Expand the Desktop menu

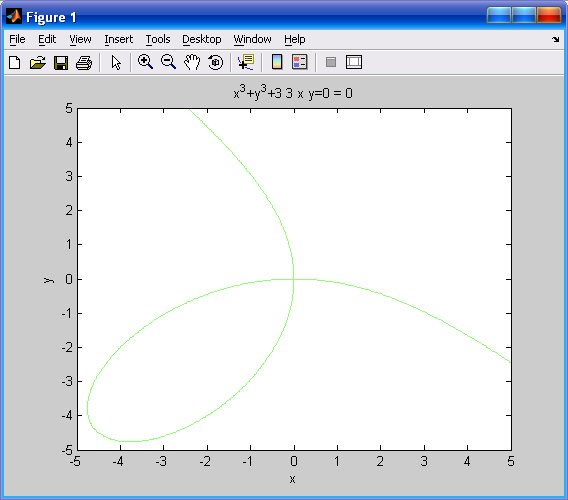202,39
